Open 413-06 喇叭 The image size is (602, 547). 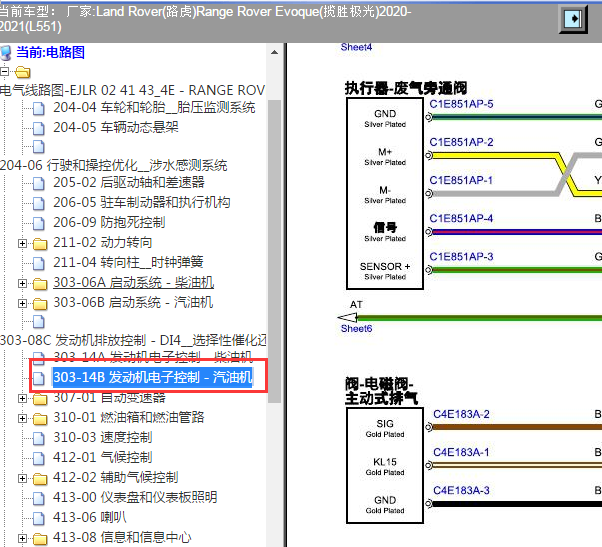click(90, 517)
